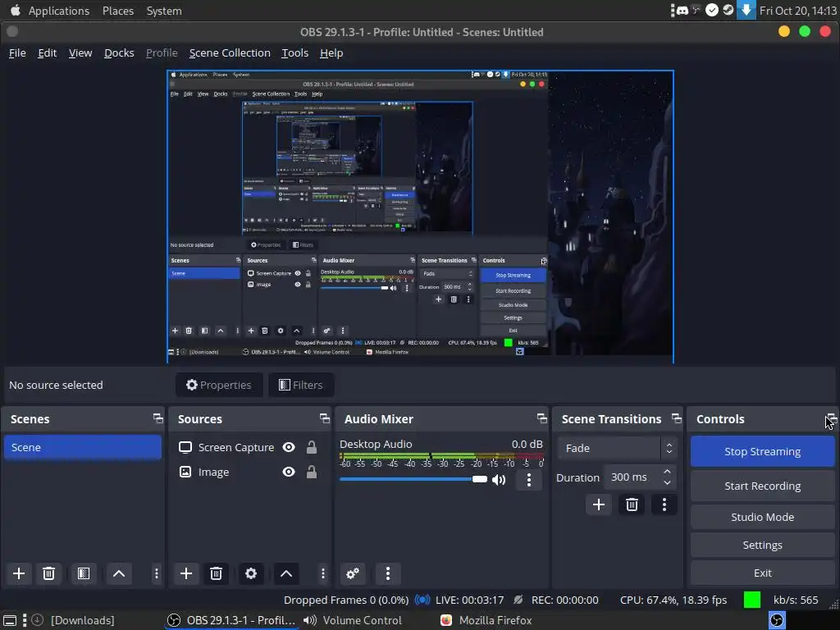Select Screen Capture in Sources list
This screenshot has width=840, height=630.
(235, 447)
